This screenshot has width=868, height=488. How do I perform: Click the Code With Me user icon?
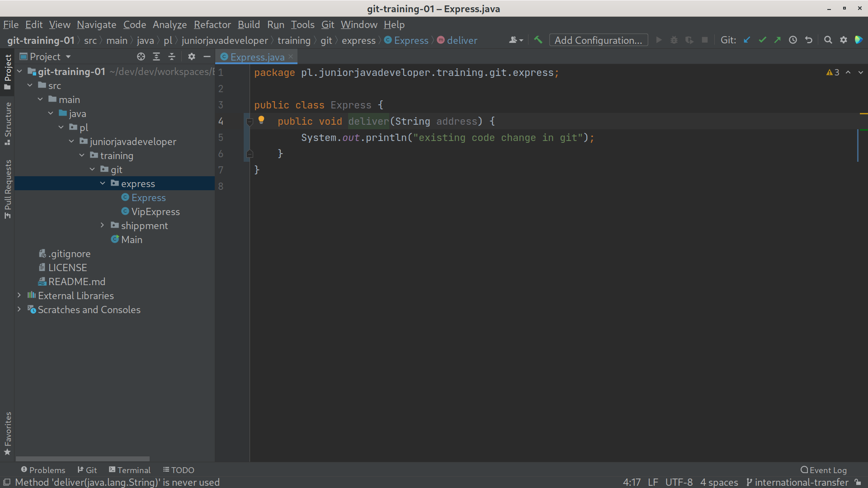[x=516, y=40]
